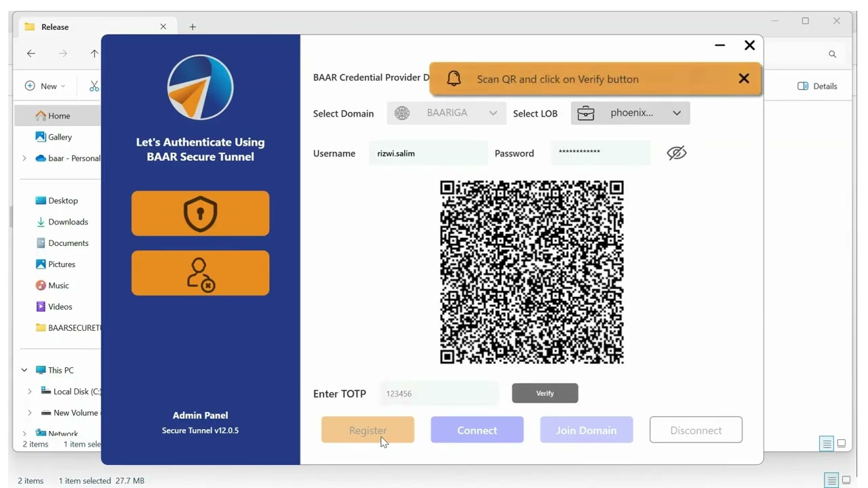Screen dimensions: 868x488
Task: Open the Select LOB dropdown
Action: tap(630, 113)
